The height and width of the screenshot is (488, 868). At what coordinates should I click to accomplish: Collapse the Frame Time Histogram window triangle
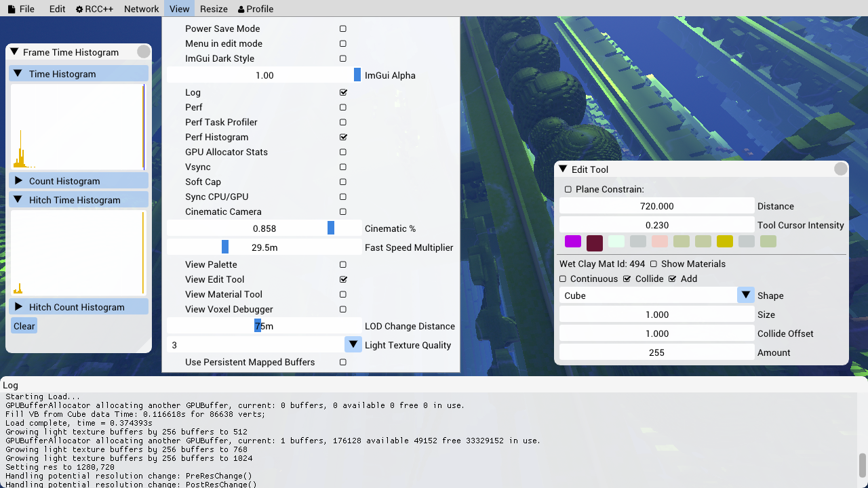(14, 52)
